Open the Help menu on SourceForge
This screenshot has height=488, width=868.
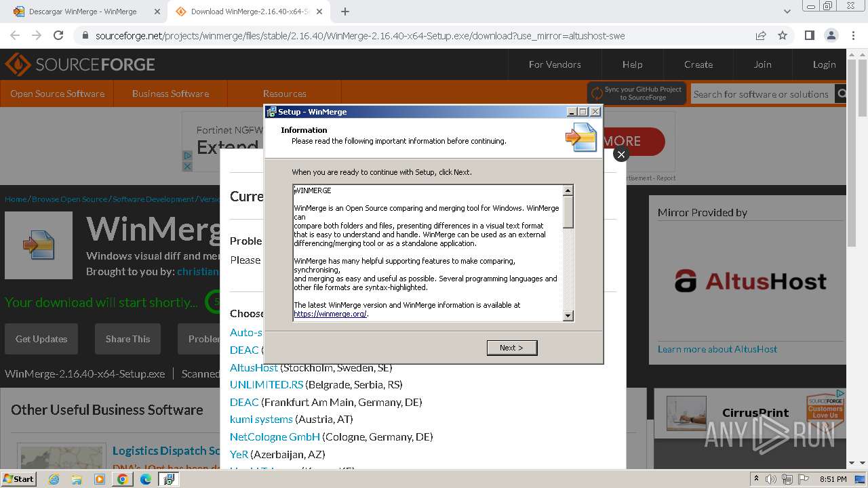632,64
